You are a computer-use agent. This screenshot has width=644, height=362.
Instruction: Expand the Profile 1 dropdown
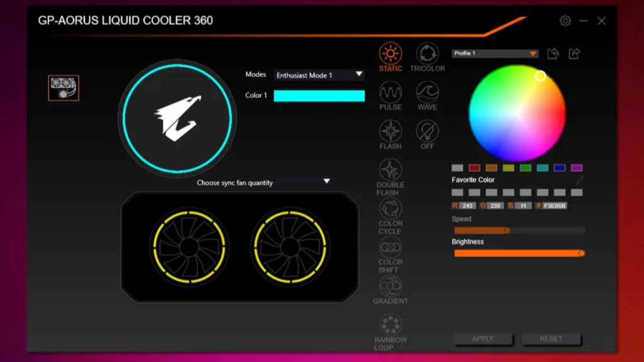coord(494,53)
